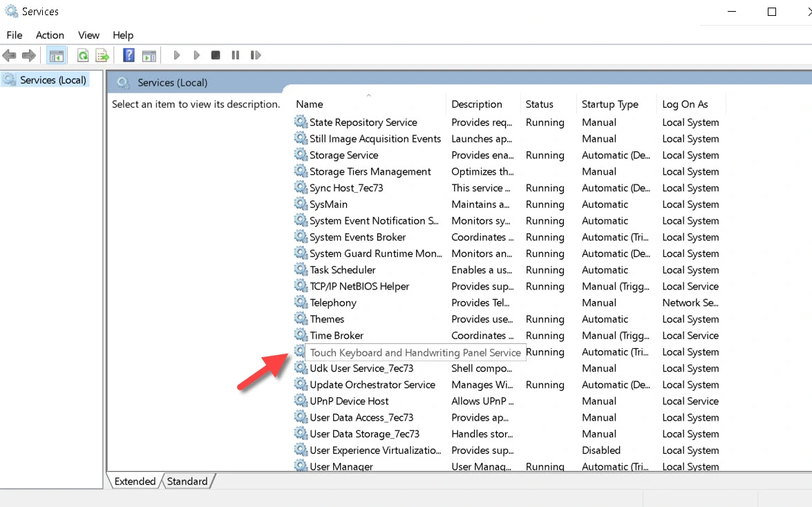The width and height of the screenshot is (812, 507).
Task: Select System Event Notification service
Action: (x=374, y=220)
